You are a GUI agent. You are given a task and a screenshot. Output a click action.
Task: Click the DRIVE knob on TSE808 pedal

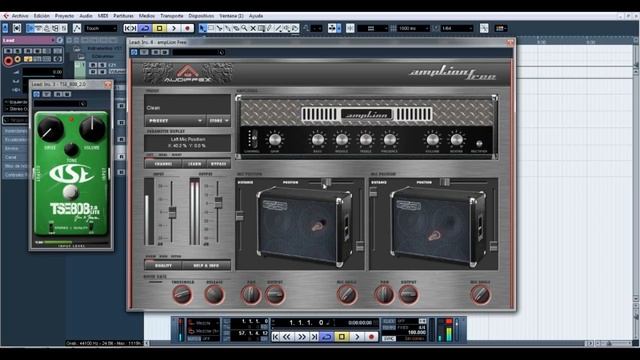click(50, 129)
